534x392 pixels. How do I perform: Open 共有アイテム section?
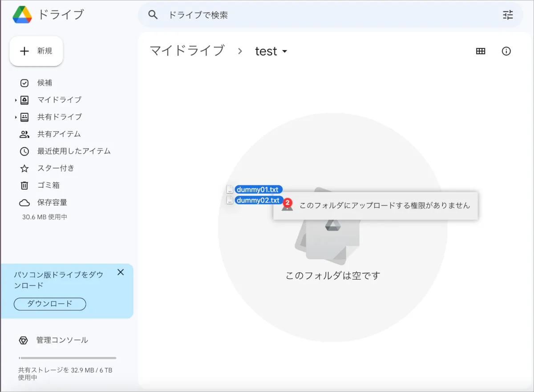click(x=59, y=134)
